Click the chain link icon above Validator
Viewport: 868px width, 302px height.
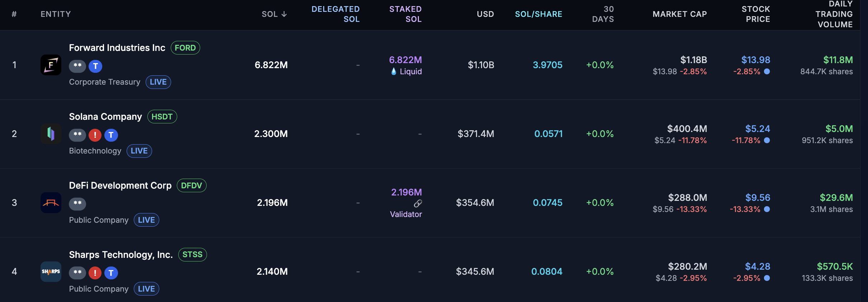[x=418, y=203]
